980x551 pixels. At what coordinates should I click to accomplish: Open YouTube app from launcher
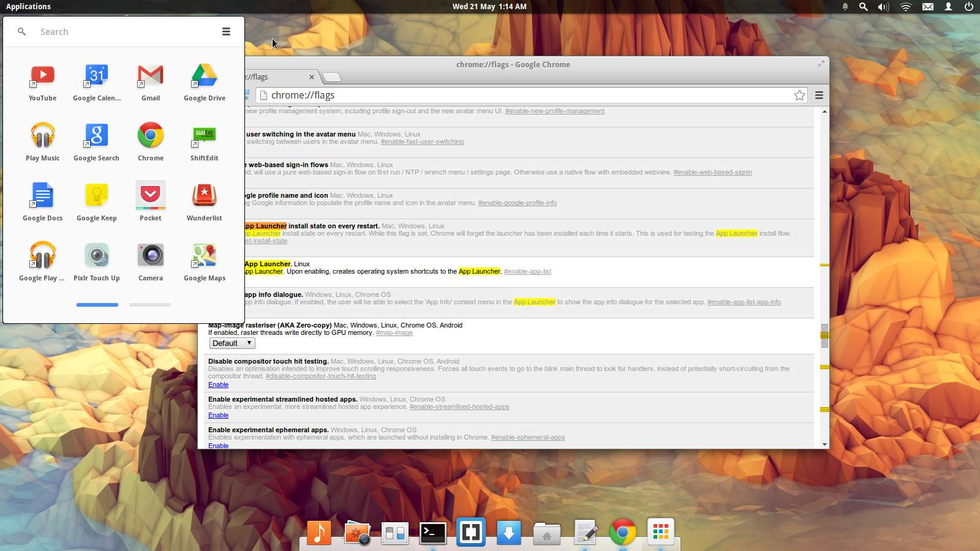(42, 83)
